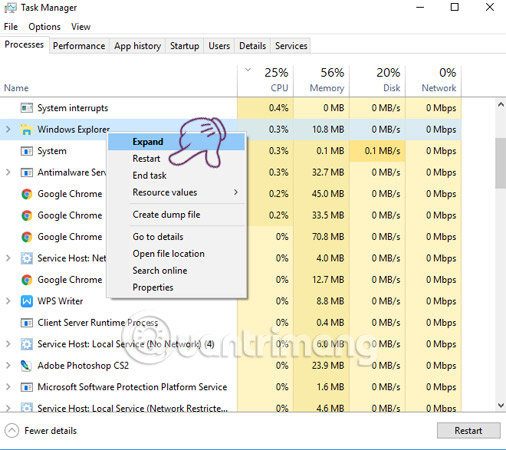
Task: Choose Search online
Action: pyautogui.click(x=176, y=270)
